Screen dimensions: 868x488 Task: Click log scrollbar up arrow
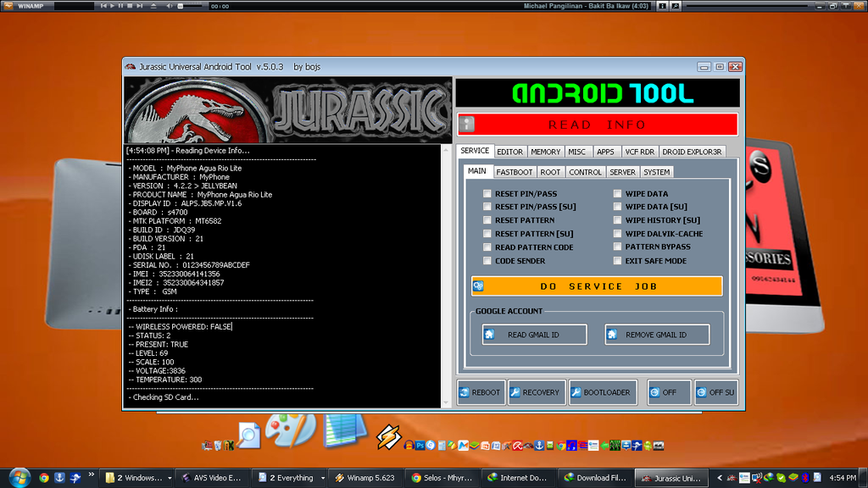[x=446, y=150]
